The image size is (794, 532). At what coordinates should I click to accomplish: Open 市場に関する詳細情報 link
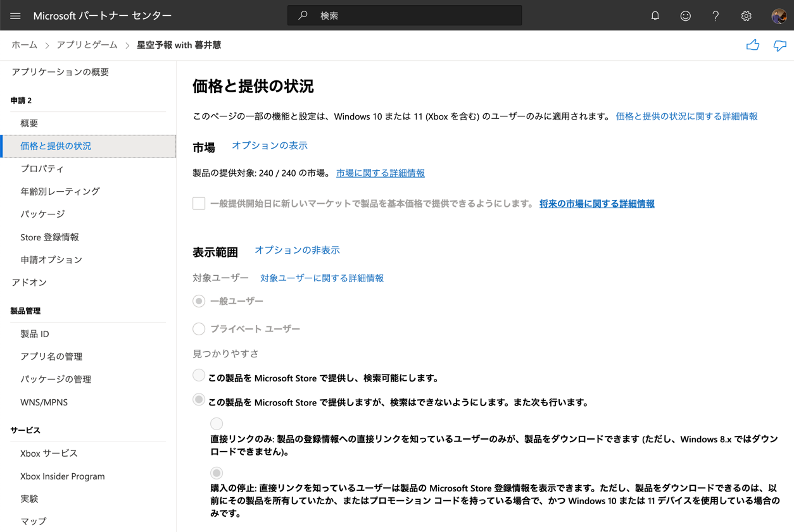point(381,173)
